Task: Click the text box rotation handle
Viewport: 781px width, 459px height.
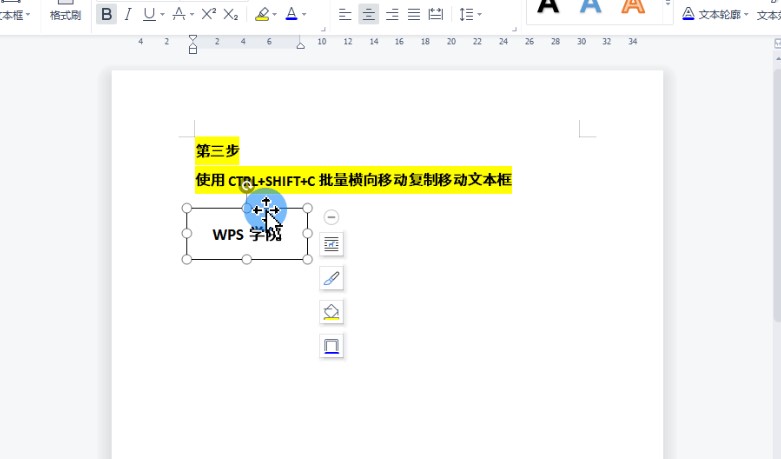Action: click(x=246, y=186)
